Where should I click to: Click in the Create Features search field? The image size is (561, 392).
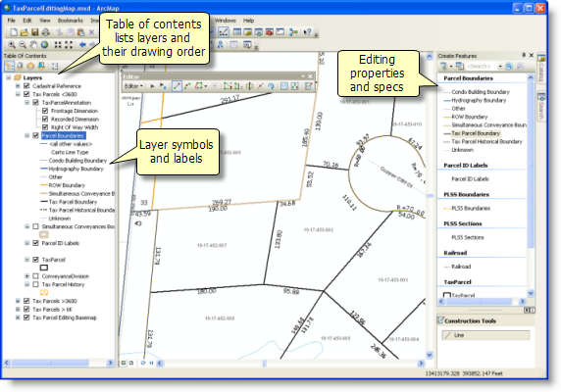pos(482,66)
